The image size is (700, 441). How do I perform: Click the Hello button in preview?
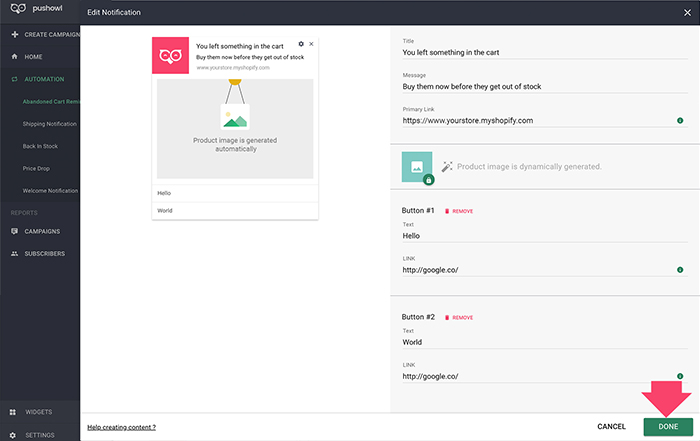pyautogui.click(x=235, y=193)
